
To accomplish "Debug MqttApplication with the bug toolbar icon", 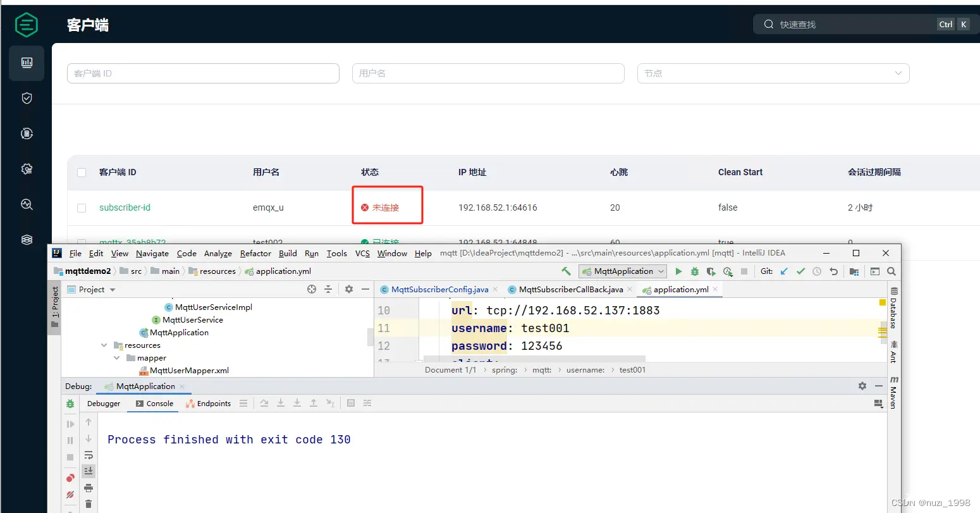I will point(695,271).
